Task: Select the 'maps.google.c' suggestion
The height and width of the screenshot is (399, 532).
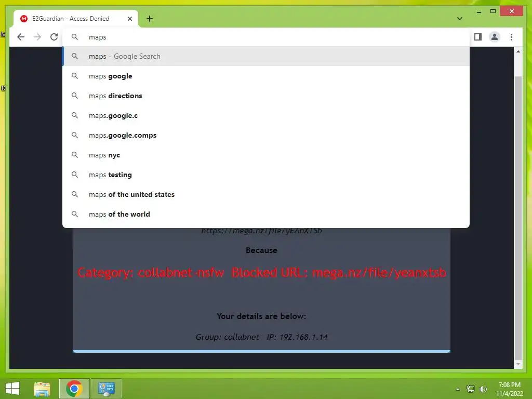Action: pyautogui.click(x=266, y=115)
